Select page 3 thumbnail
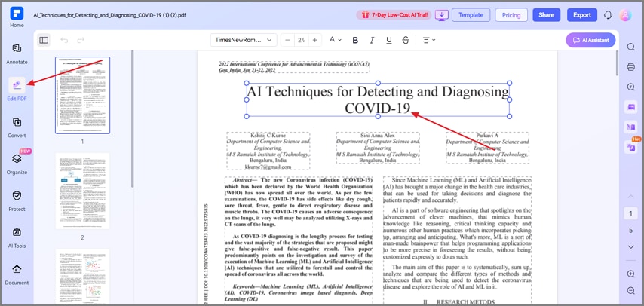Image resolution: width=644 pixels, height=306 pixels. [x=82, y=277]
